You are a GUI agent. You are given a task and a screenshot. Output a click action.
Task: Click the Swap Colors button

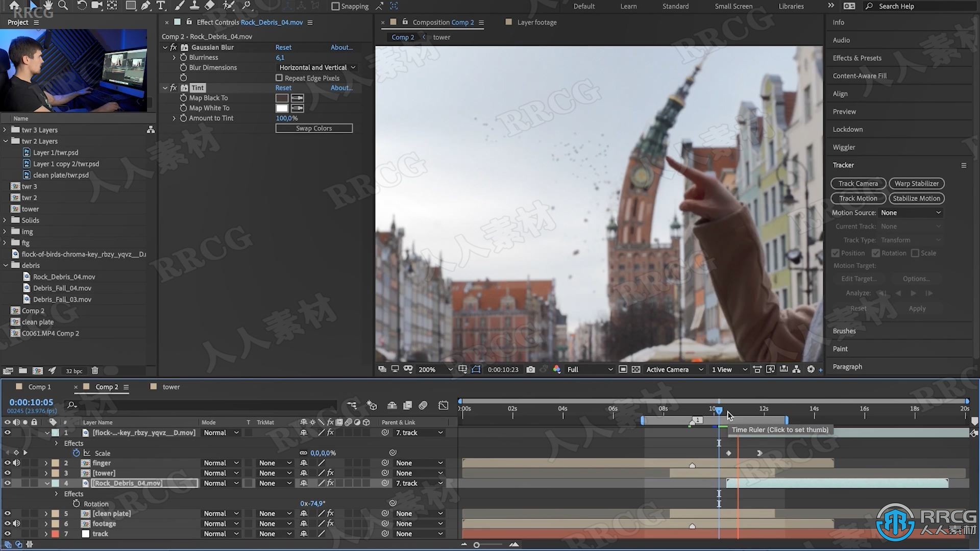[314, 128]
